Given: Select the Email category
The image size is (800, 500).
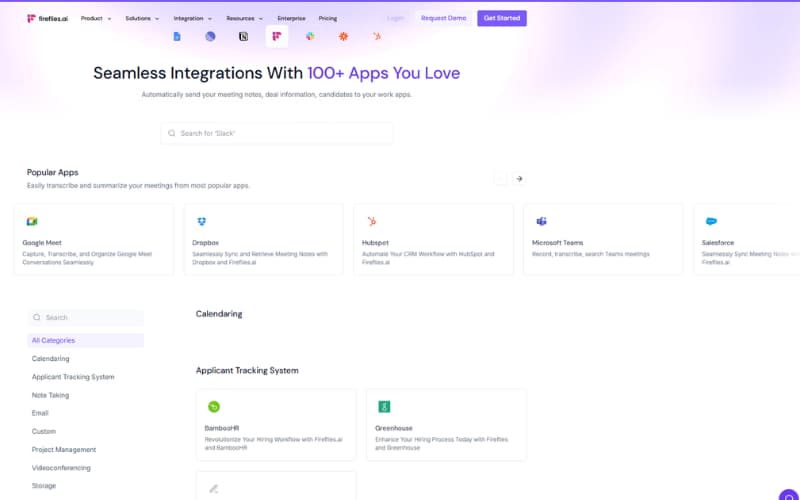Looking at the screenshot, I should [40, 413].
